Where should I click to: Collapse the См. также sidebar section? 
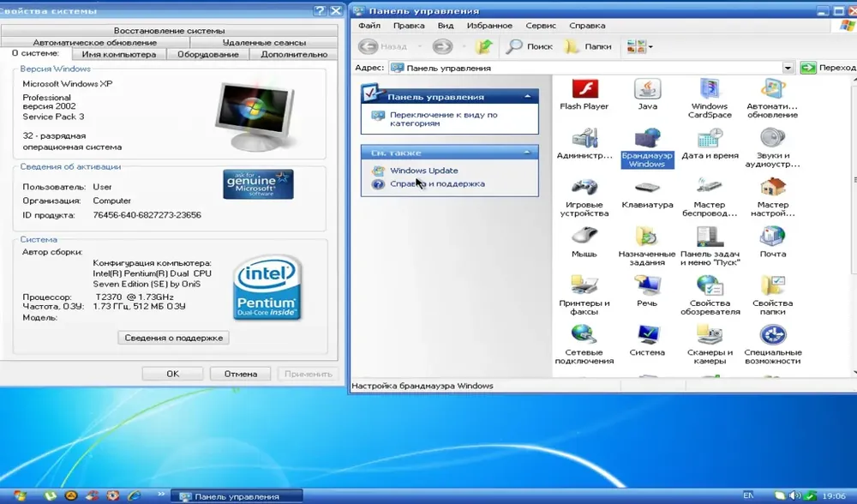coord(527,153)
